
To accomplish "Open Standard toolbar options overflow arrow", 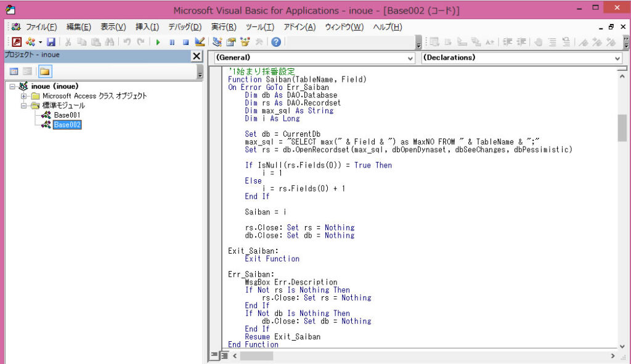I will coord(418,42).
